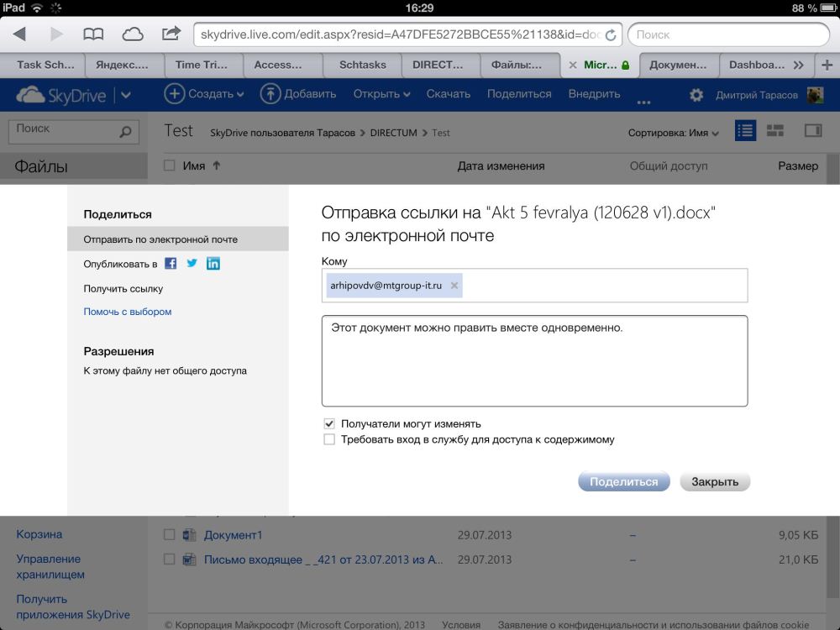
Task: Click the plus circle icon next to Создать
Action: [x=174, y=94]
